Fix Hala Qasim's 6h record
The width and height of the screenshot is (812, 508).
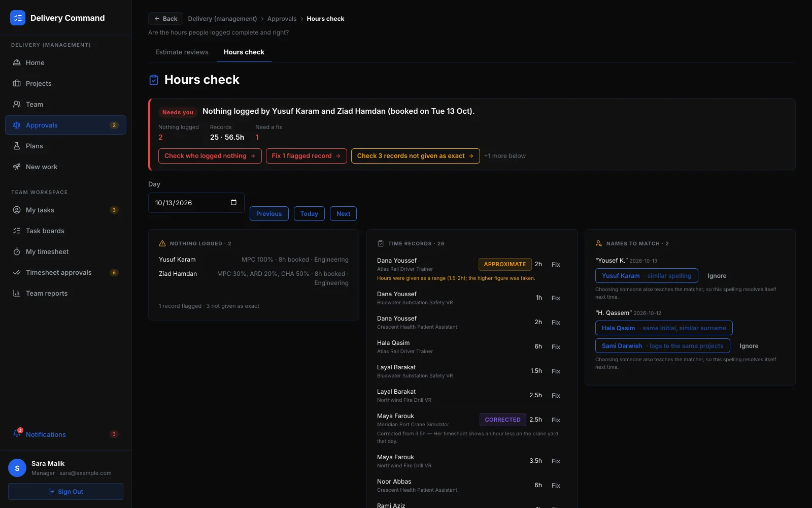click(556, 347)
